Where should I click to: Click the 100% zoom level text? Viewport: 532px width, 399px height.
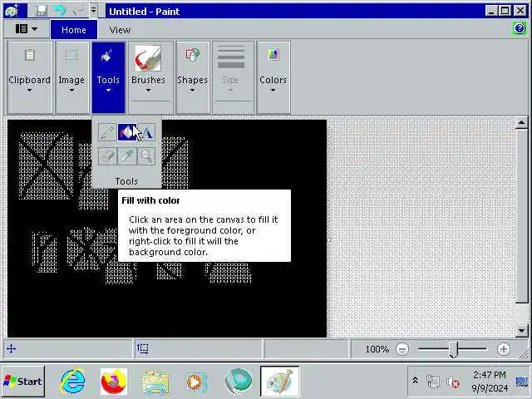[x=377, y=349]
